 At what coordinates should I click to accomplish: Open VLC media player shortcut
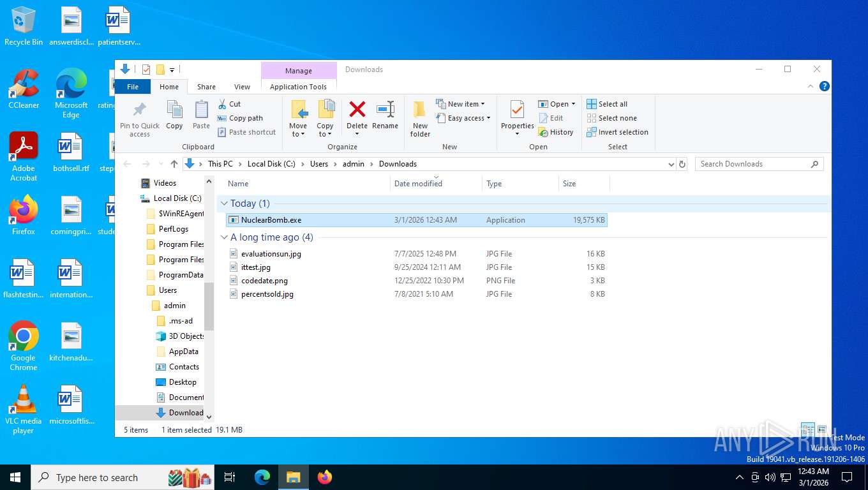tap(24, 409)
